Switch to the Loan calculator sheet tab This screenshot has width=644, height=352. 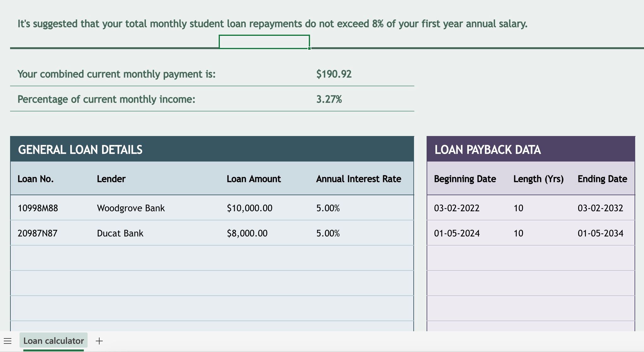54,341
